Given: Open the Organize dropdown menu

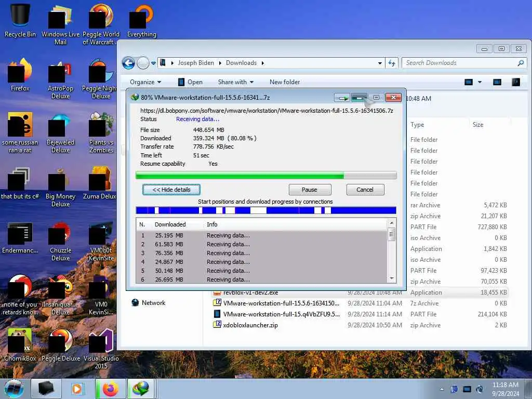Looking at the screenshot, I should click(x=145, y=82).
